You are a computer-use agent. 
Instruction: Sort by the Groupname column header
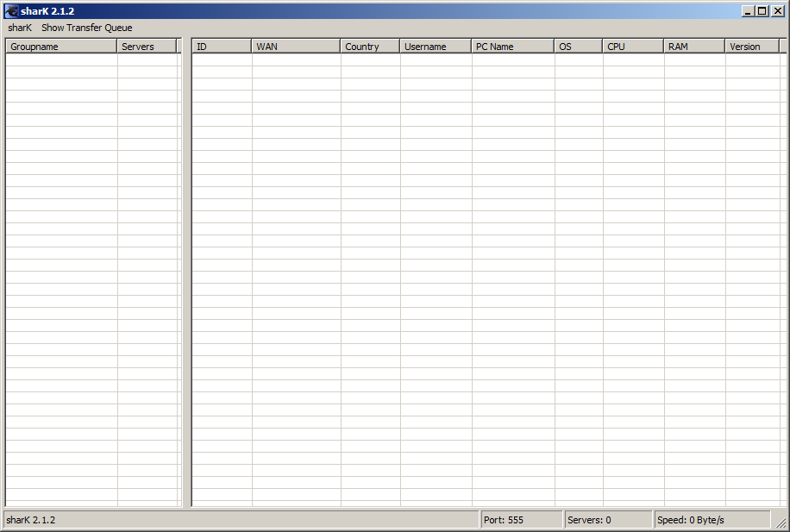tap(60, 47)
